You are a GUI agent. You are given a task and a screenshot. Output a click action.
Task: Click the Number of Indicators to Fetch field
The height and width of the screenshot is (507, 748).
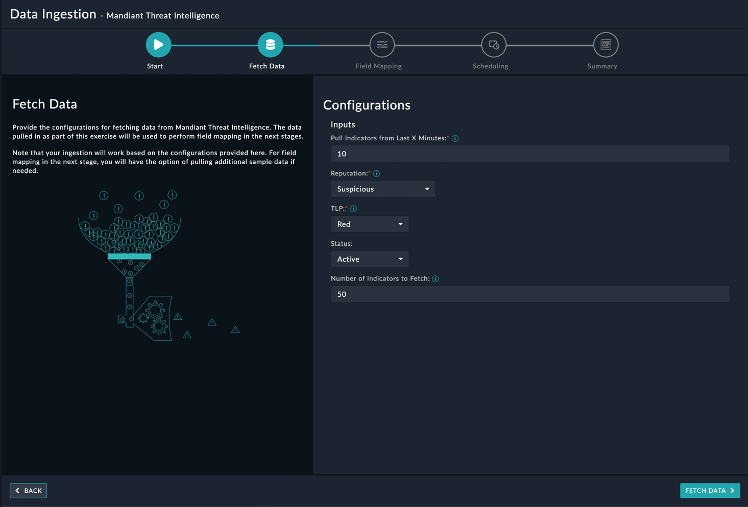pyautogui.click(x=529, y=294)
